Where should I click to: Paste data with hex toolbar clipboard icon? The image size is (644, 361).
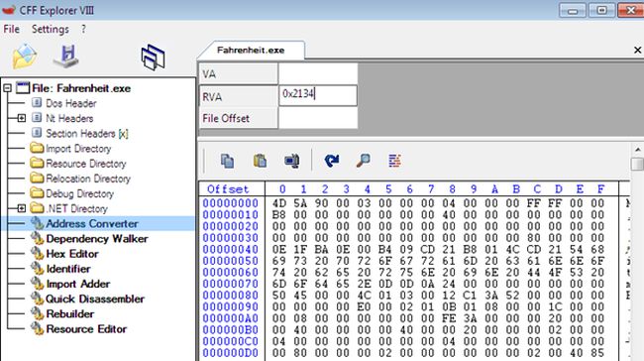click(x=260, y=161)
